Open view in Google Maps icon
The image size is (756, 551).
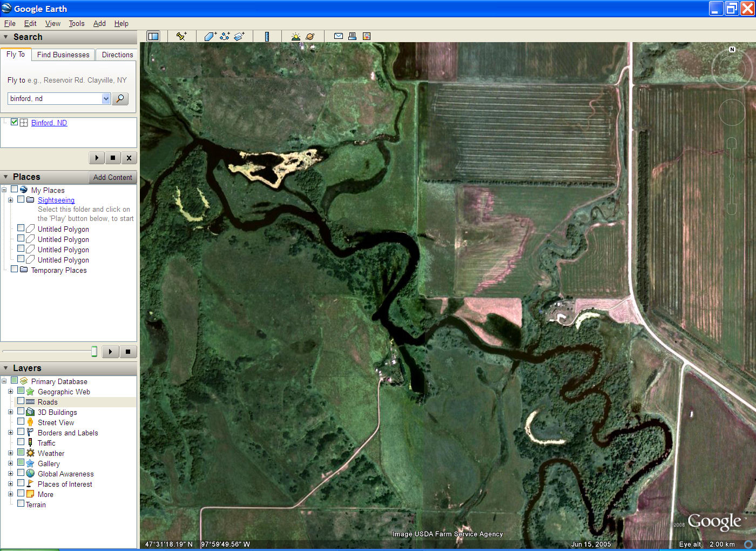pos(367,36)
